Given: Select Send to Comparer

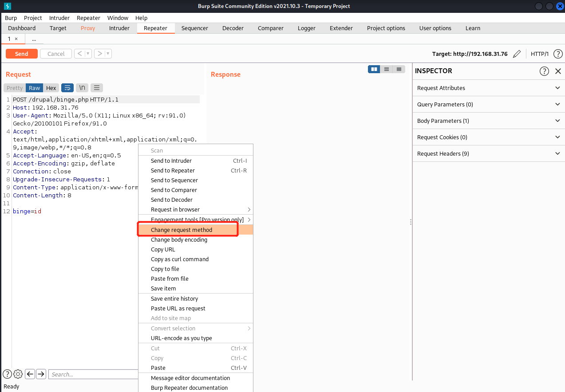Looking at the screenshot, I should (x=196, y=190).
